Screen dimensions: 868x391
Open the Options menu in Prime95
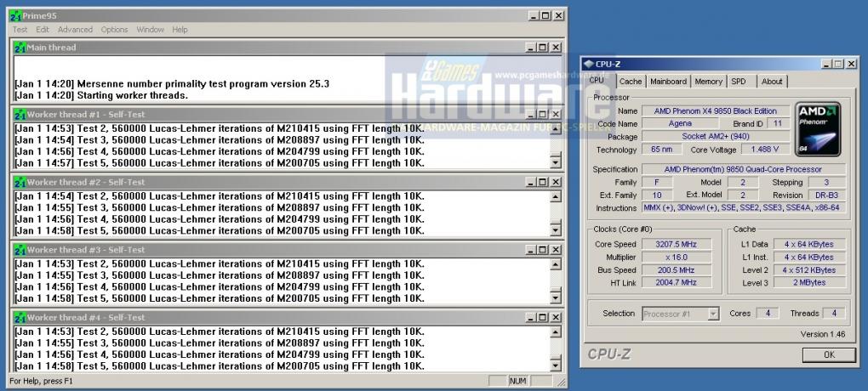click(x=115, y=30)
